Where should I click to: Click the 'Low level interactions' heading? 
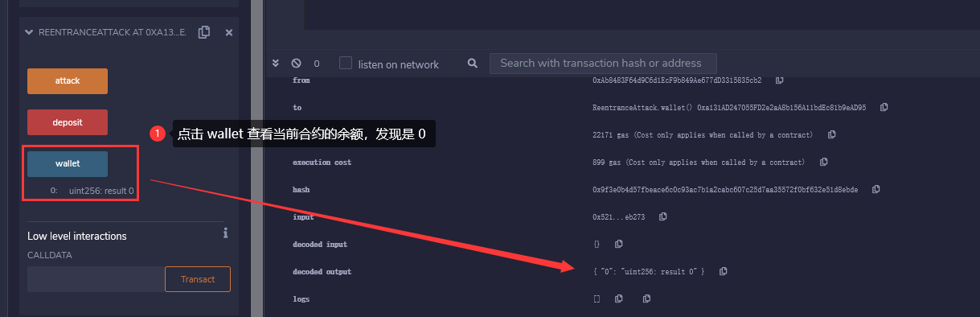77,236
